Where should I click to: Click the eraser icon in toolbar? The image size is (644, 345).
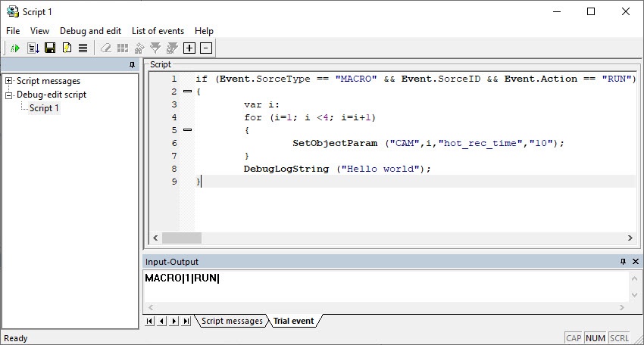tap(105, 48)
